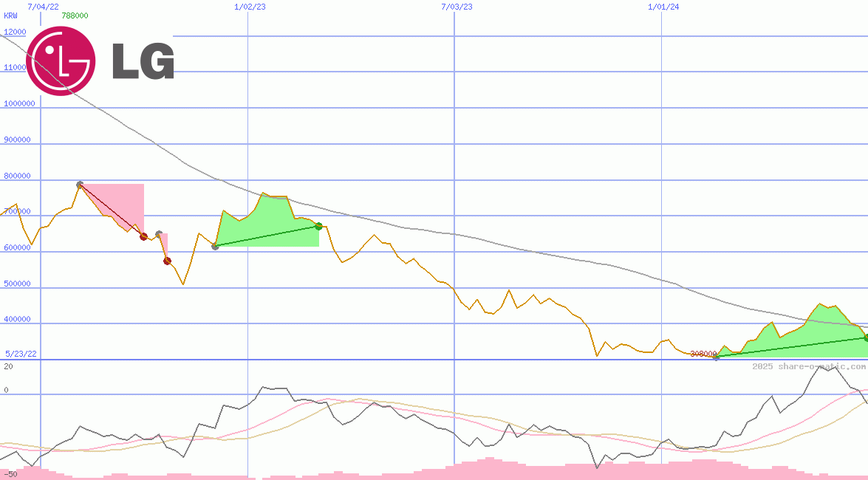This screenshot has width=868, height=480.
Task: Click the LG company logo
Action: (x=100, y=61)
